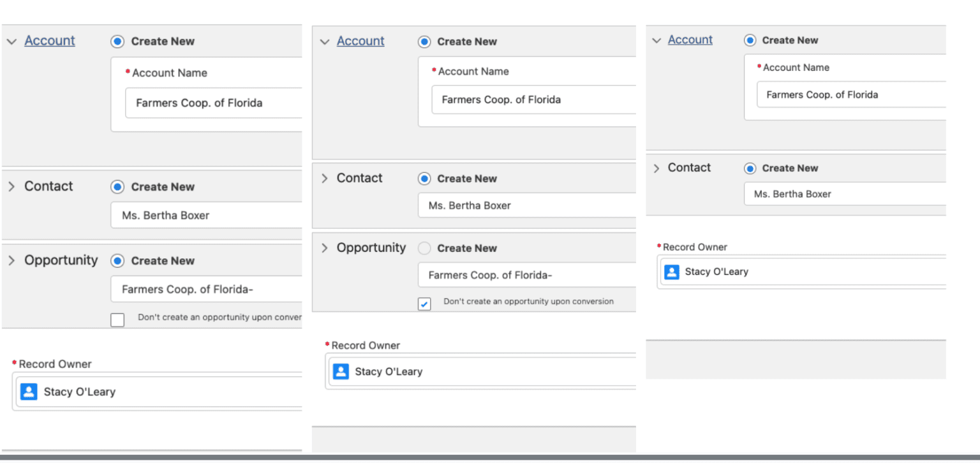The height and width of the screenshot is (463, 980).
Task: Uncheck 'Don't create an opportunity upon conversion' in middle panel
Action: coord(424,304)
